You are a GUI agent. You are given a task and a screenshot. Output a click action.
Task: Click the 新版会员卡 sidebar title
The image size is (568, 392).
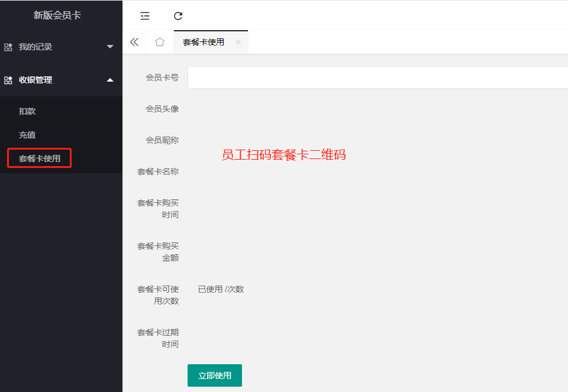[x=57, y=15]
